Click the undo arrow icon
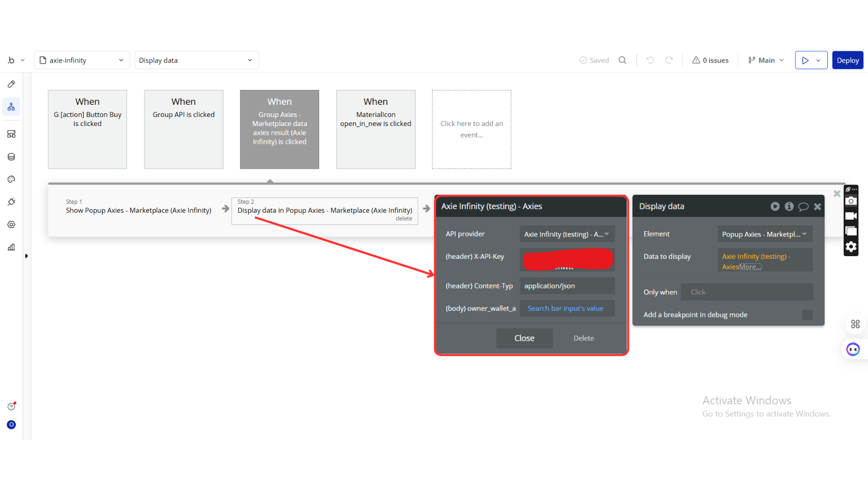 tap(650, 60)
